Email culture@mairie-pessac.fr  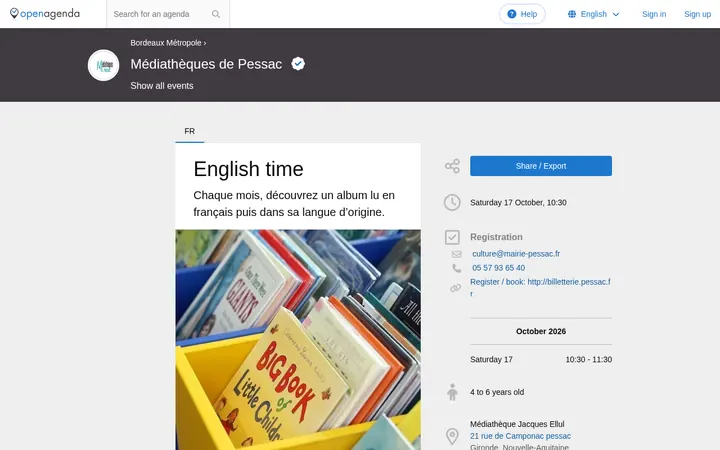(x=516, y=253)
